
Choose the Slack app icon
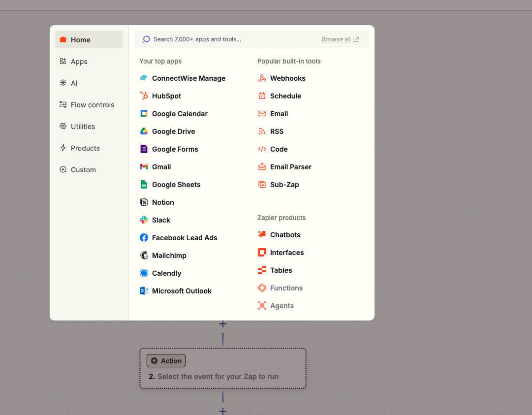point(144,220)
